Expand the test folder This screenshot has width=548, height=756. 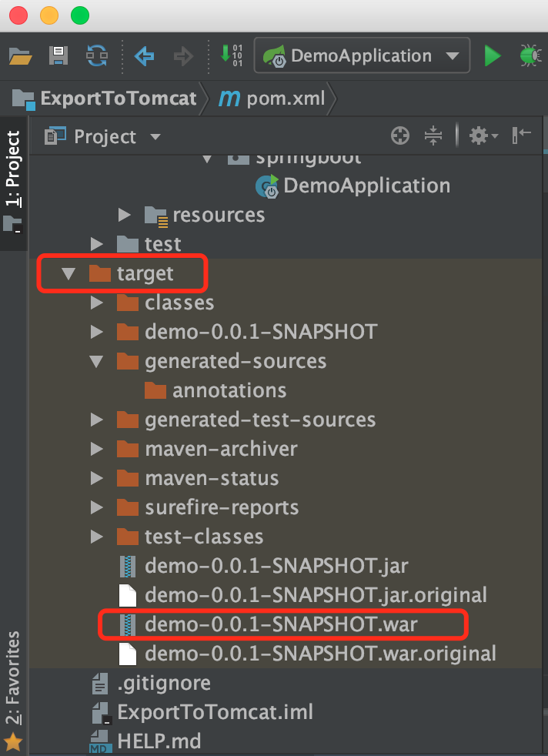tap(96, 244)
